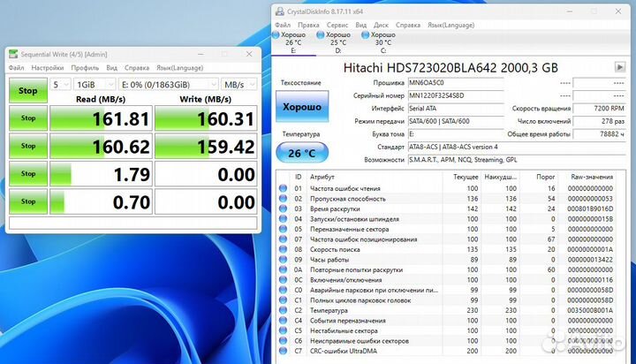This screenshot has width=636, height=364.
Task: Click status icon for Частота ошибок чтения
Action: 284,188
